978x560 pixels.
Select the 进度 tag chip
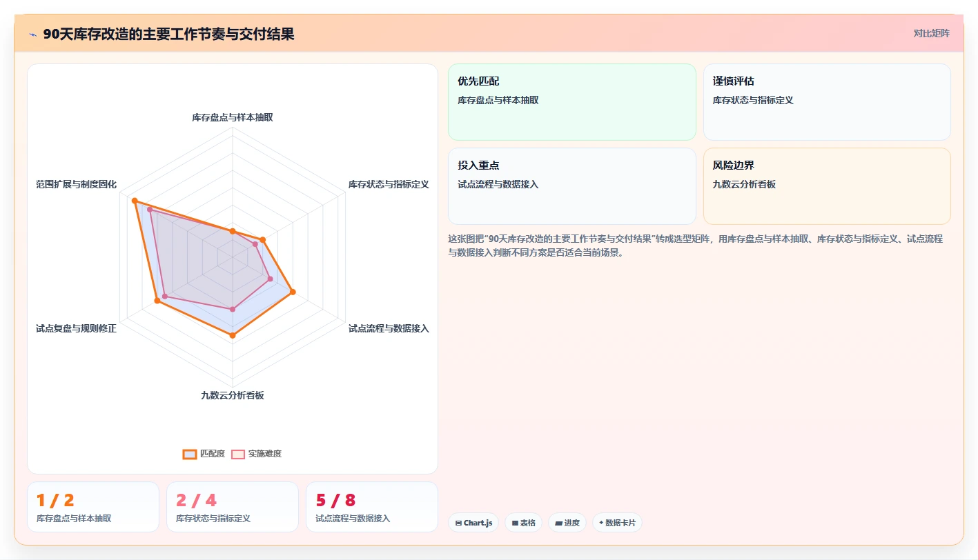(x=567, y=523)
